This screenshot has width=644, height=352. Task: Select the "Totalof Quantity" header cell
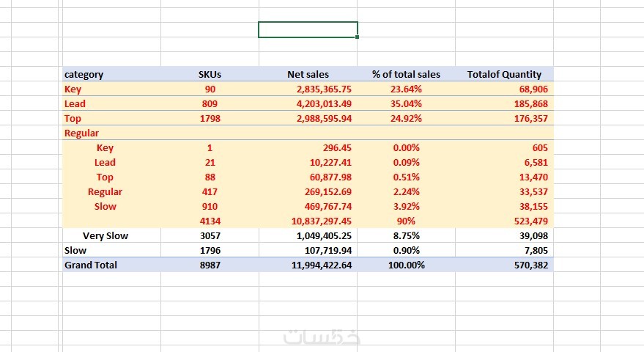click(504, 74)
